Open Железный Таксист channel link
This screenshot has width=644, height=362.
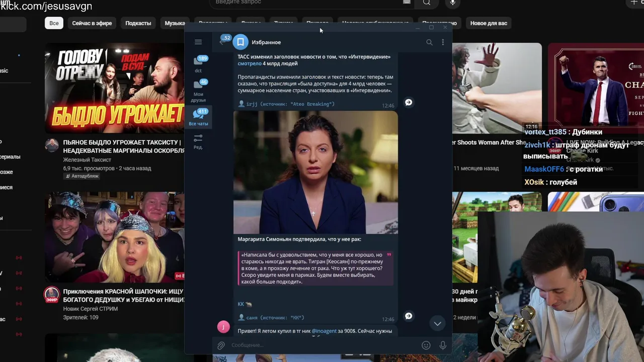click(x=88, y=160)
